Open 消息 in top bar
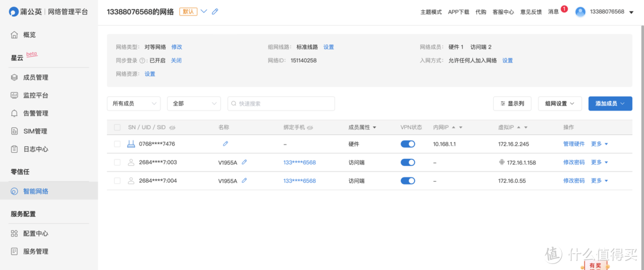This screenshot has height=270, width=644. (x=553, y=12)
